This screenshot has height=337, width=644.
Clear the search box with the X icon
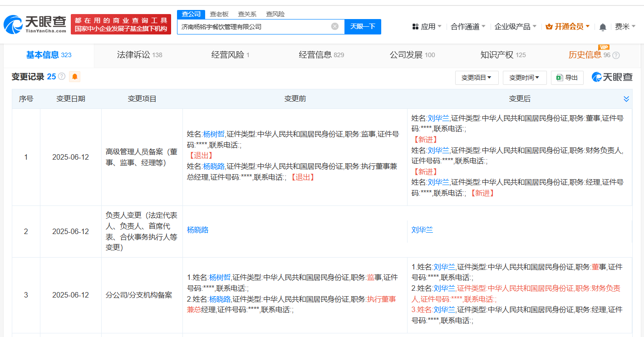click(335, 26)
